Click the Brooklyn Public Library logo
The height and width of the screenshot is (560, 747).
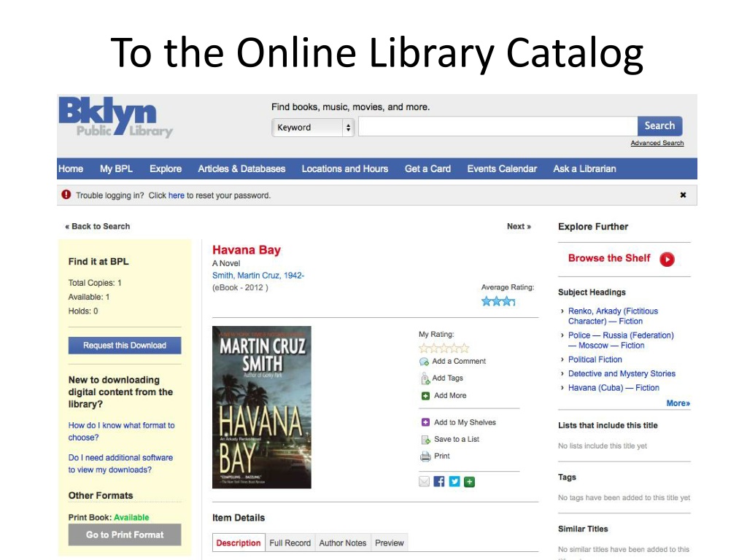[x=116, y=117]
